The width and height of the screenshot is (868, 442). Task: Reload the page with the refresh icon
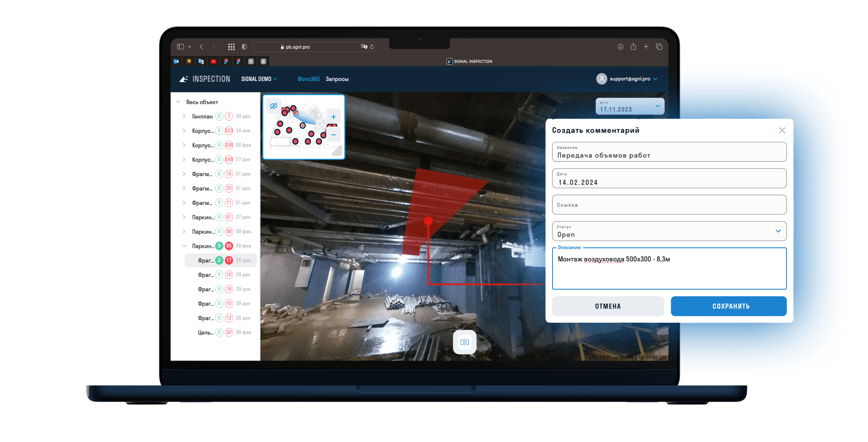click(372, 47)
